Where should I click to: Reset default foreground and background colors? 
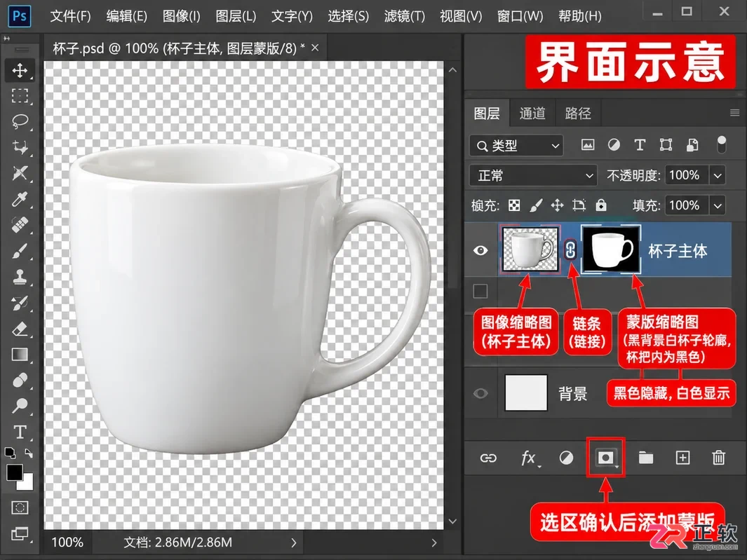[x=10, y=452]
